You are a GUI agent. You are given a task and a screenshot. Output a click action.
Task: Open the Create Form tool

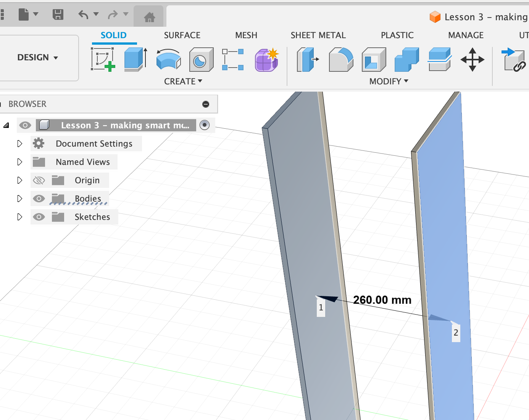tap(266, 60)
